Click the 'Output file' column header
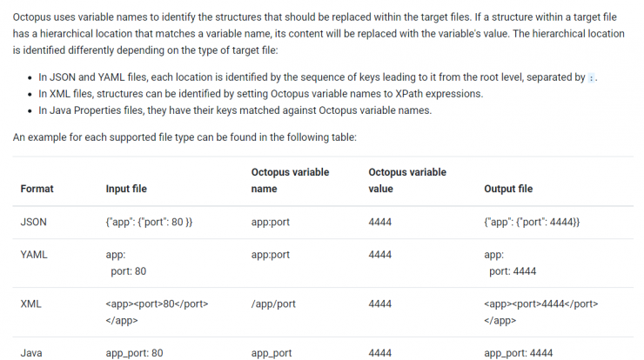The width and height of the screenshot is (644, 360). 508,189
